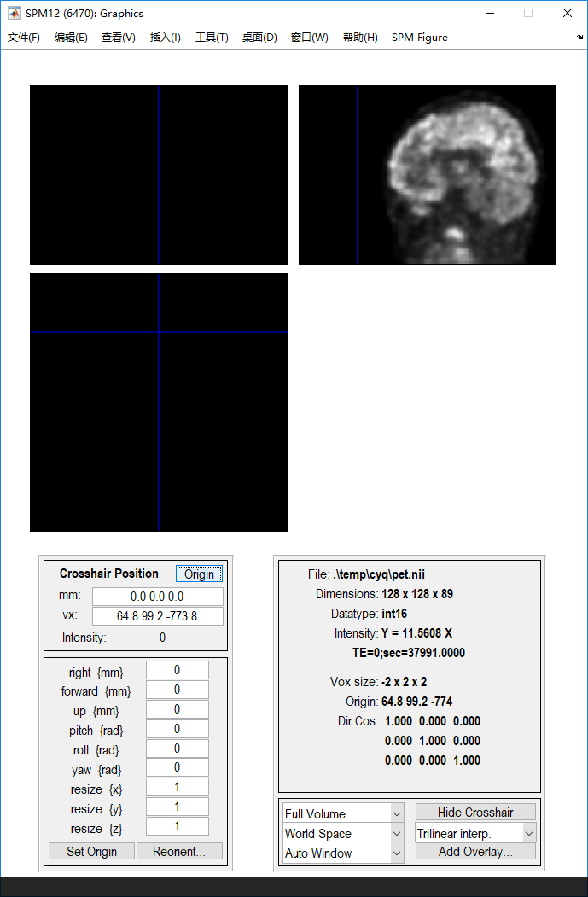Click the TE=0;sec=37991.0000 text
The image size is (588, 897).
409,653
